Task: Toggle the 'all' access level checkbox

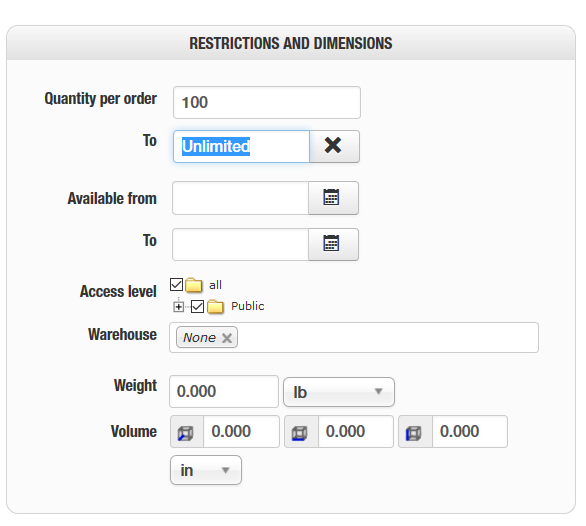Action: 176,284
